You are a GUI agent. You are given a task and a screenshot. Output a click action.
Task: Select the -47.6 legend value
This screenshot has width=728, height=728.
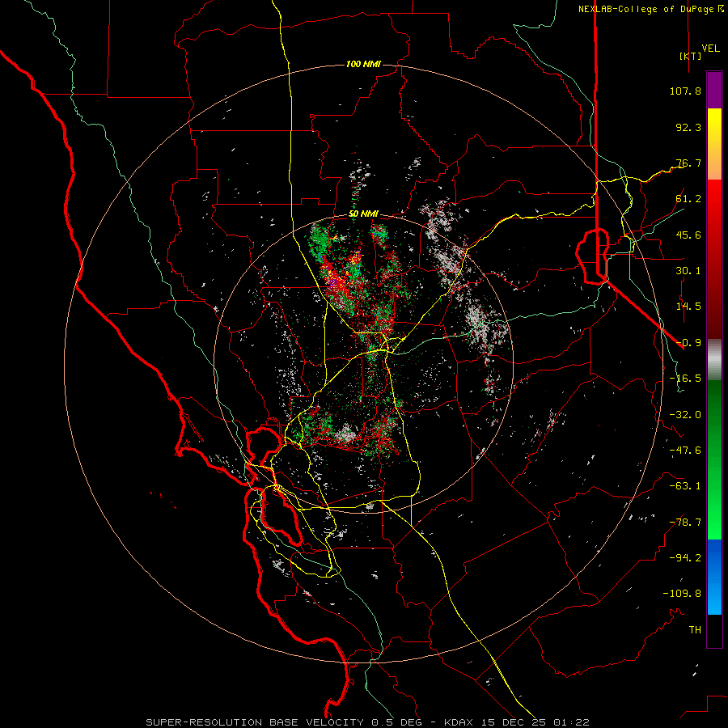(x=685, y=451)
